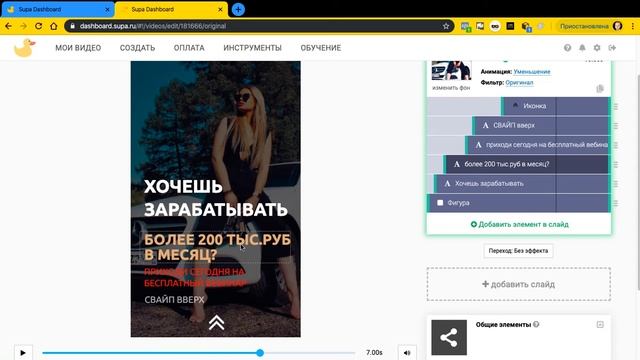Open settings gear icon in Supa header

coord(597,48)
